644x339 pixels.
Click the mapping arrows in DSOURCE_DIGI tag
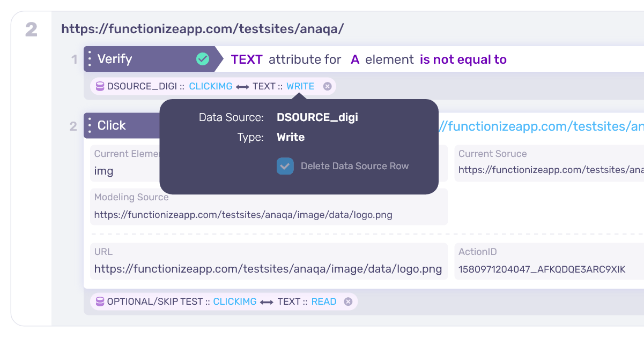click(242, 86)
